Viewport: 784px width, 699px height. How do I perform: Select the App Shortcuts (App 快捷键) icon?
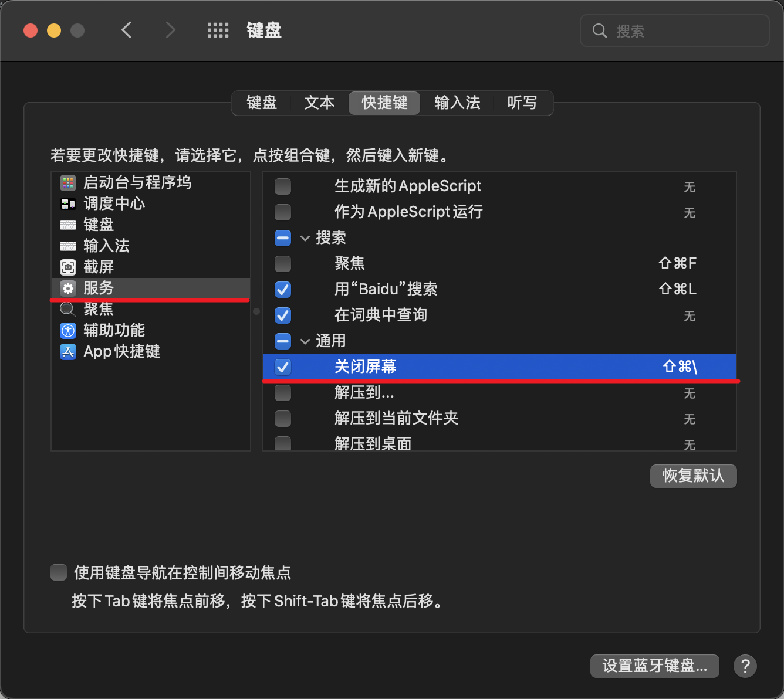(68, 352)
